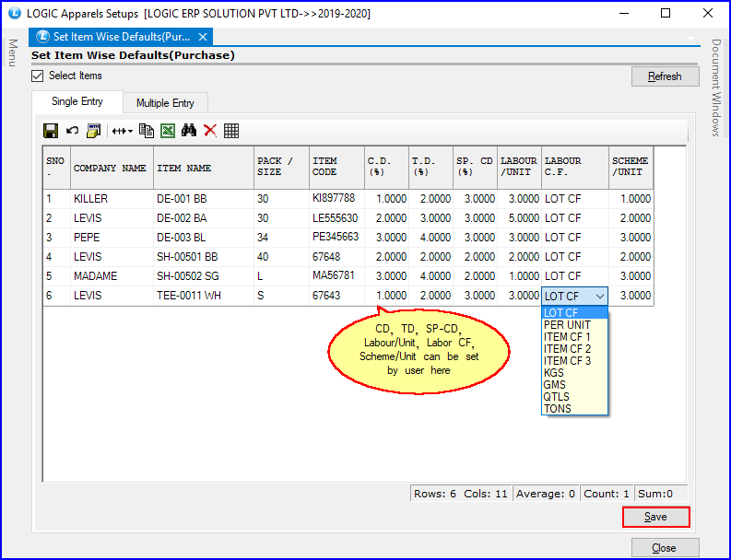Click the undo arrow toolbar icon
This screenshot has width=731, height=560.
click(72, 131)
